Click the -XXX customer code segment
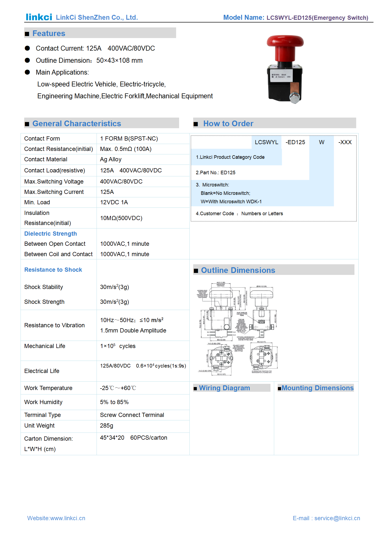392x535 pixels. [345, 142]
